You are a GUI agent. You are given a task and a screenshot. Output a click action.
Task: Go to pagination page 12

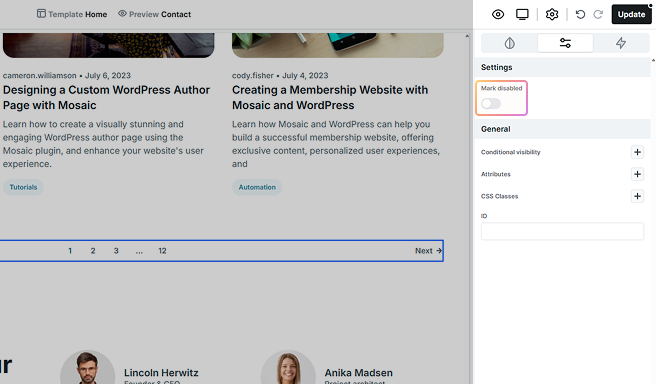point(162,251)
